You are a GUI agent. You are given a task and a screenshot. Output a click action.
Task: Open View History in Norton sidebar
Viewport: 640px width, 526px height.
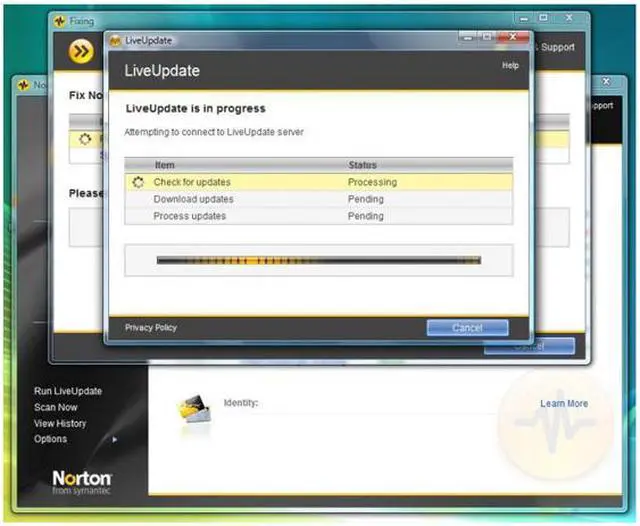coord(60,424)
